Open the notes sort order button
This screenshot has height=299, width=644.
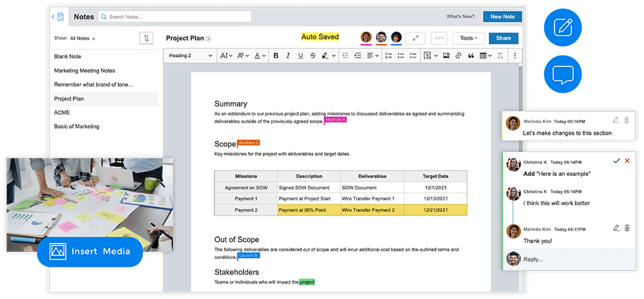coord(146,38)
